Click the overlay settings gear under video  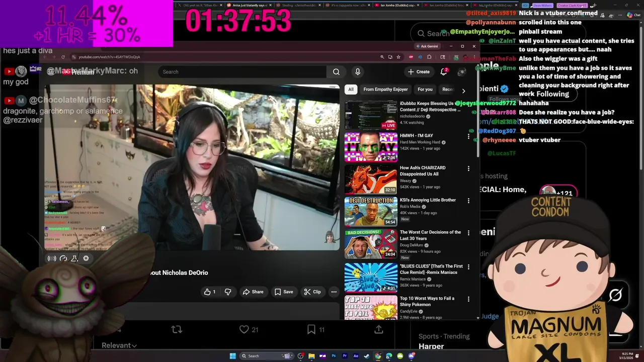click(86, 258)
